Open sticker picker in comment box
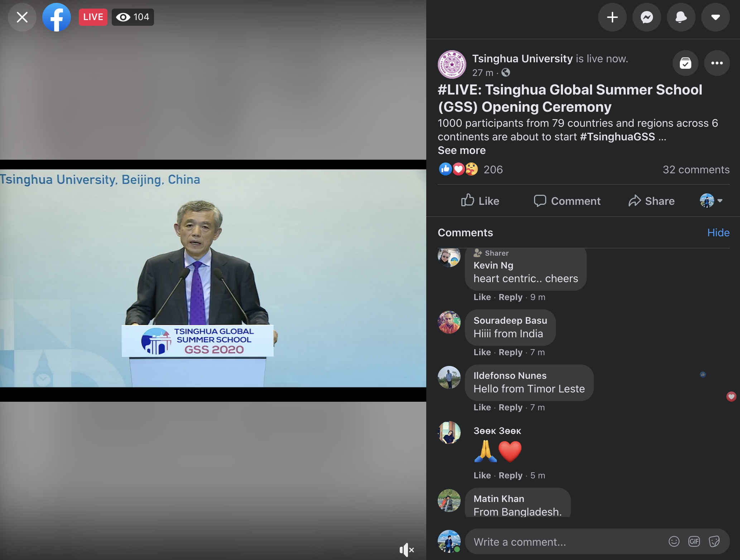The image size is (740, 560). point(714,541)
